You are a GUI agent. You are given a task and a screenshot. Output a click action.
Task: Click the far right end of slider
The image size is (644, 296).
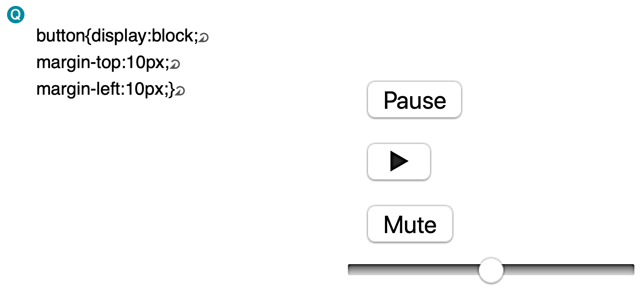(632, 270)
